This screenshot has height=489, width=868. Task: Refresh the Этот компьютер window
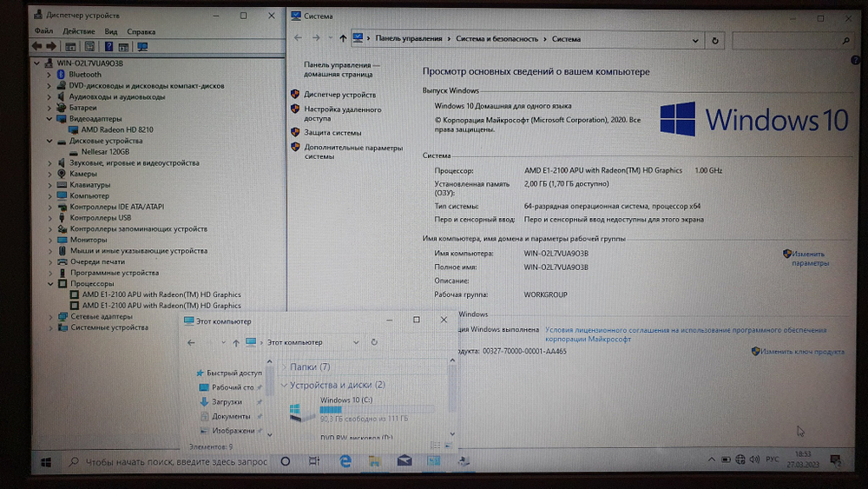click(x=374, y=342)
